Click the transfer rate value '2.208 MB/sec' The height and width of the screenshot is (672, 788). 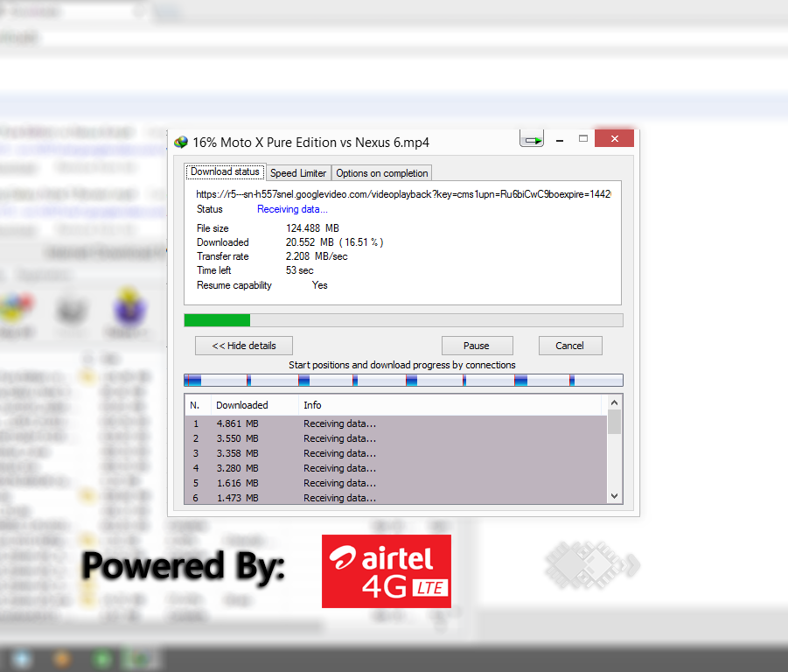[317, 256]
